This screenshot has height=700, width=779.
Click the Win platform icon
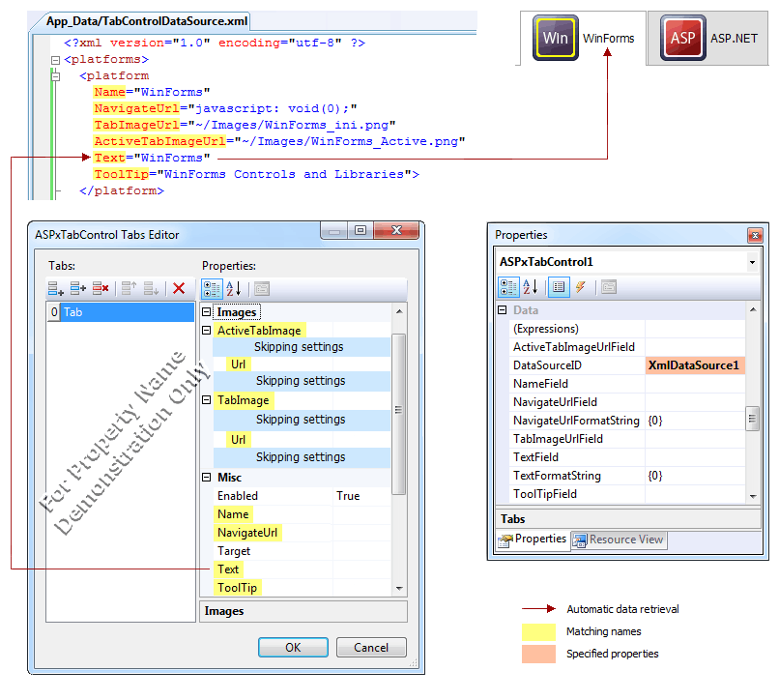coord(556,38)
